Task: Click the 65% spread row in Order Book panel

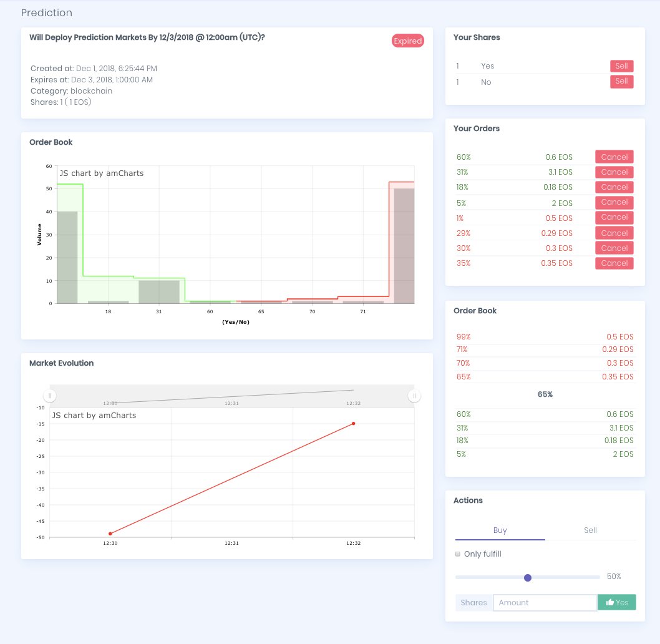Action: 545,394
